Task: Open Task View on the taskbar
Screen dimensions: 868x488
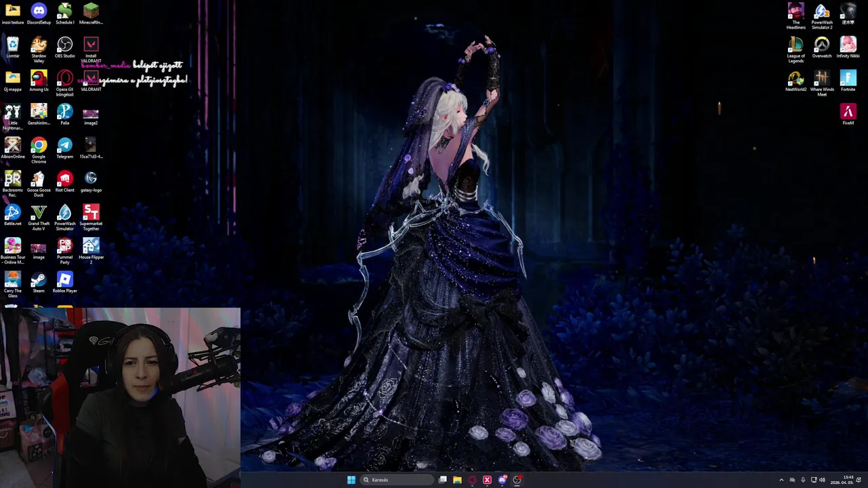Action: pos(443,480)
